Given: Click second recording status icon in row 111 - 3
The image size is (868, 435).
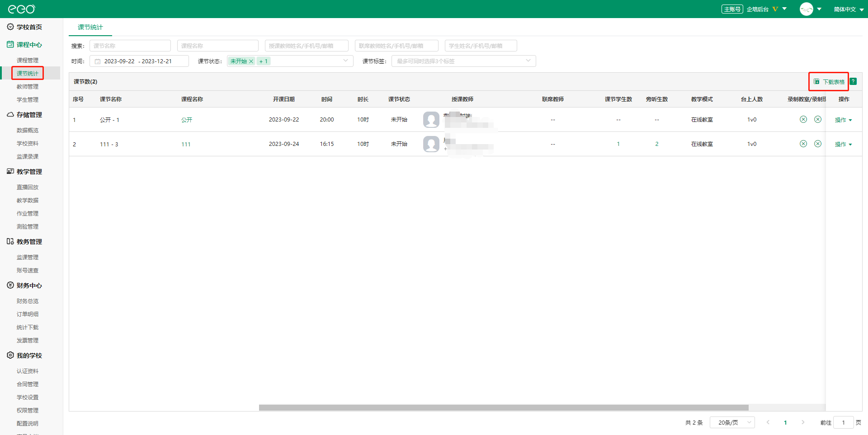Looking at the screenshot, I should click(818, 144).
